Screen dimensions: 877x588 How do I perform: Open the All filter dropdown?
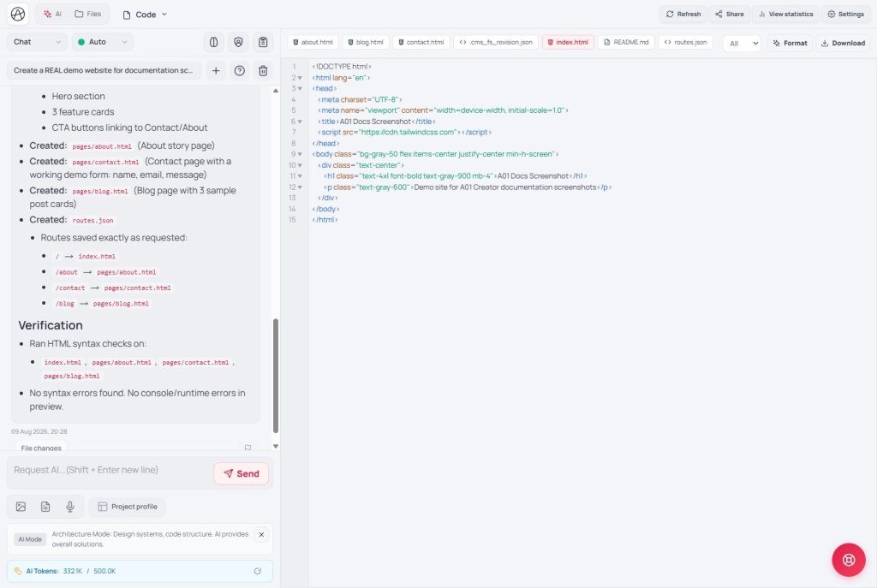(742, 43)
